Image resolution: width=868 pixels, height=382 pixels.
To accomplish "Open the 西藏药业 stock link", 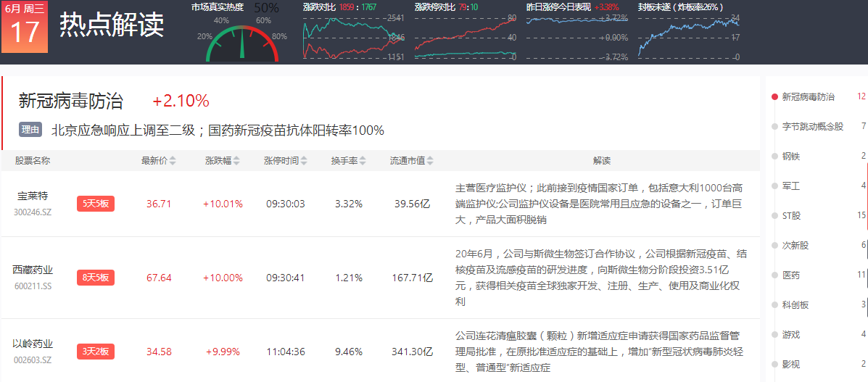I will (33, 270).
